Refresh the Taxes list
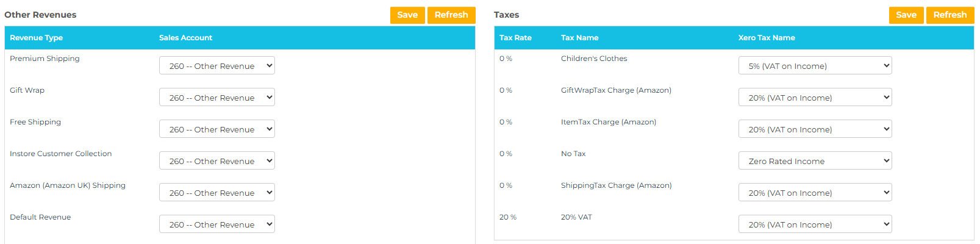This screenshot has width=980, height=244. click(x=950, y=15)
